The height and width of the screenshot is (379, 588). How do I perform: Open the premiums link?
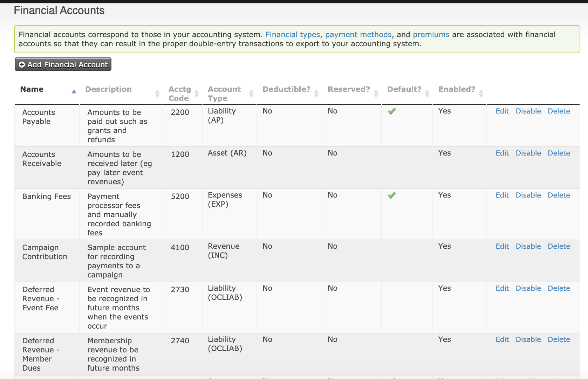tap(431, 34)
